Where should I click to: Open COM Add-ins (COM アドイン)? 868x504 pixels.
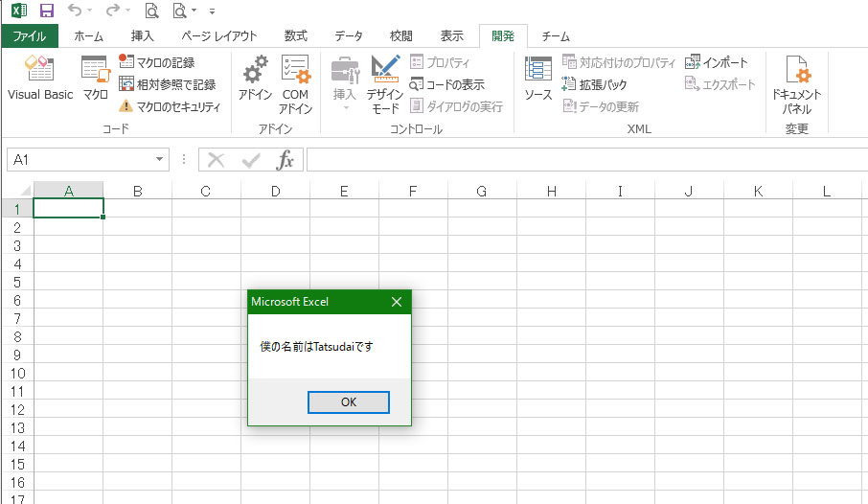point(295,84)
